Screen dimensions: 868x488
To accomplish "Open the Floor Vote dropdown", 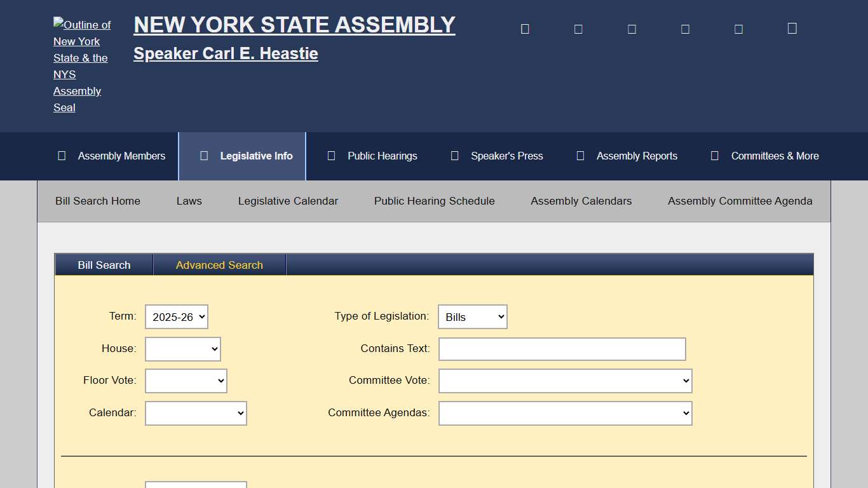I will (x=186, y=381).
